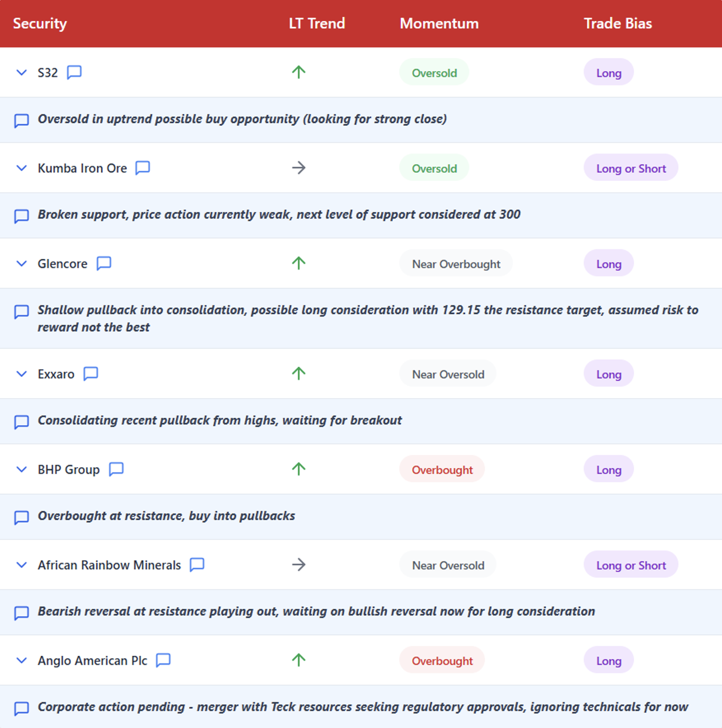Collapse the Anglo American Plc row chevron

coord(22,660)
